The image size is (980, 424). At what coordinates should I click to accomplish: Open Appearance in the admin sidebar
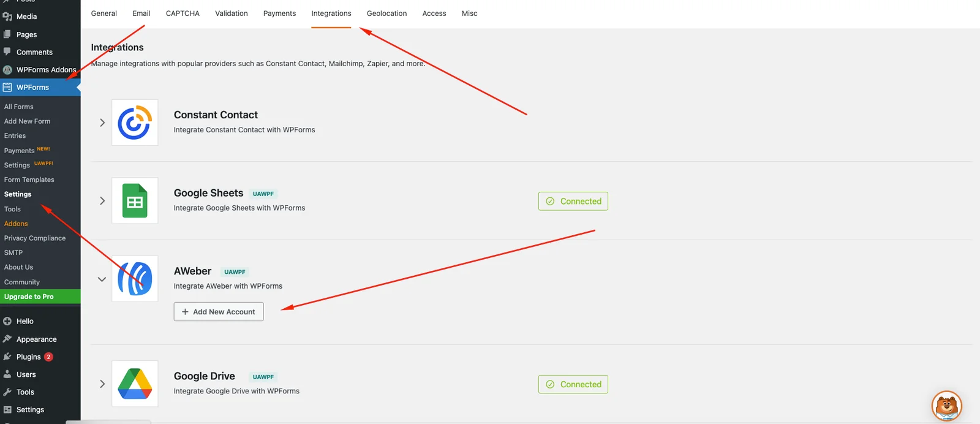pos(36,339)
